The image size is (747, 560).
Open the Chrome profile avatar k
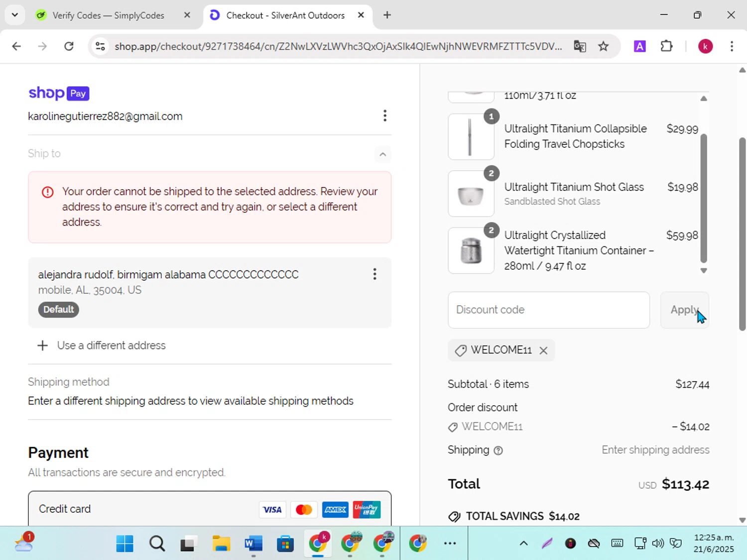705,46
